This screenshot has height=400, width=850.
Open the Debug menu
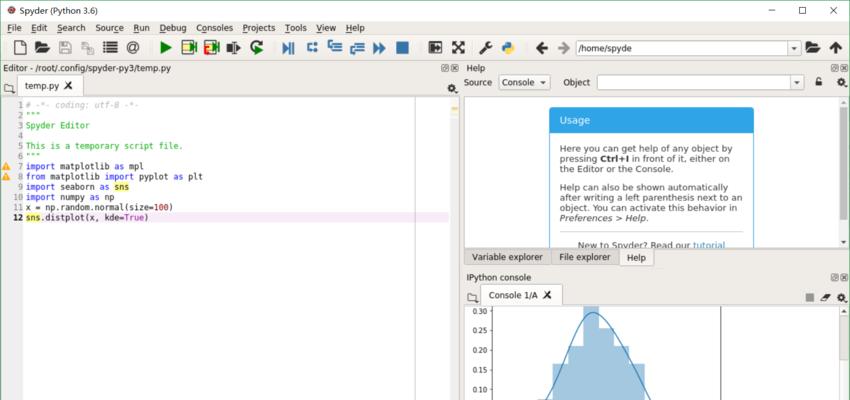tap(173, 28)
